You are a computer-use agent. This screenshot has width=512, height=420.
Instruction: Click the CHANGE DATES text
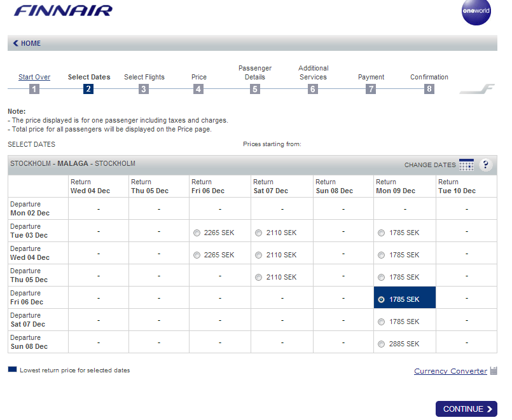click(430, 165)
